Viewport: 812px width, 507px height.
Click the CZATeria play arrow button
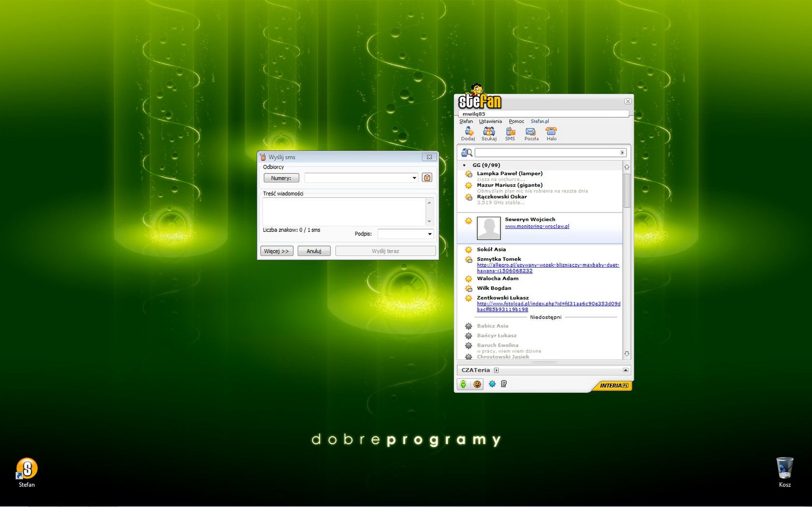pyautogui.click(x=496, y=371)
